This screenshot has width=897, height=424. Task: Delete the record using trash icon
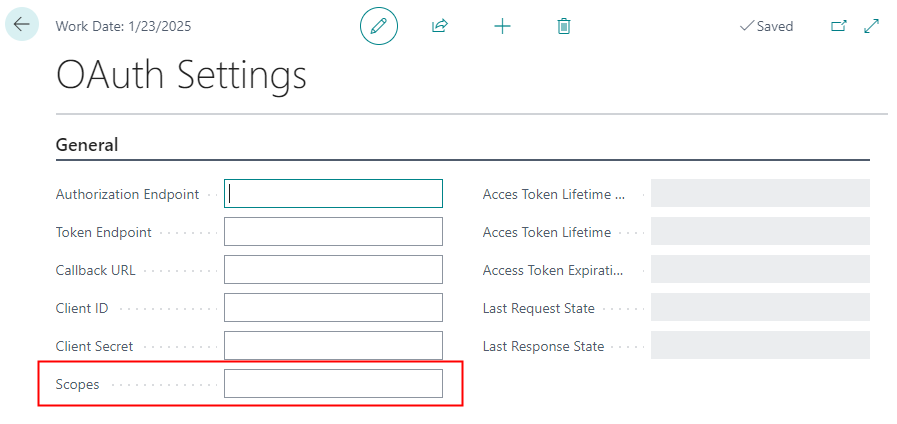click(x=564, y=26)
